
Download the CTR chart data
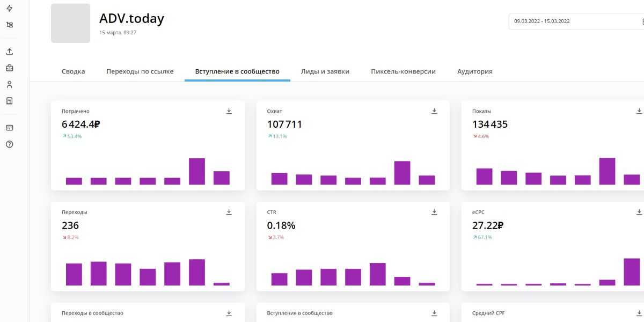434,212
